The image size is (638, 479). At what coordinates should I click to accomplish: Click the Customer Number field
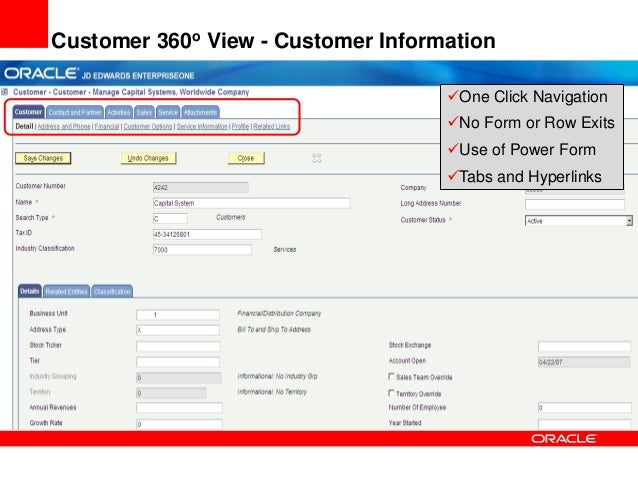click(x=201, y=187)
